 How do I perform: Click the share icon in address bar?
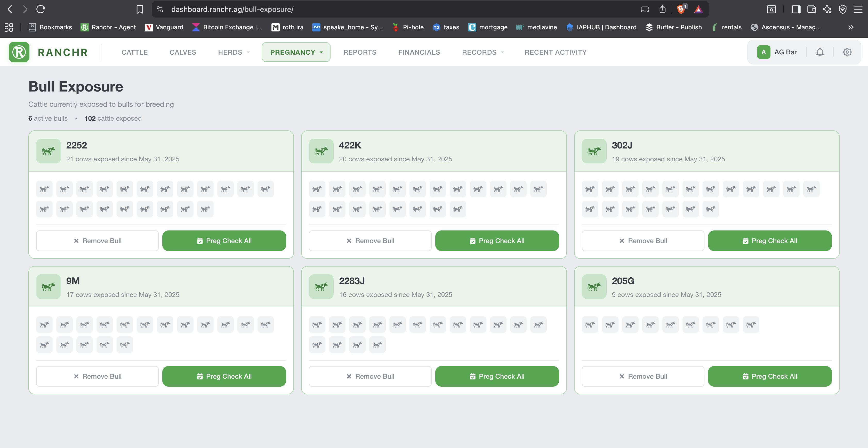[662, 9]
